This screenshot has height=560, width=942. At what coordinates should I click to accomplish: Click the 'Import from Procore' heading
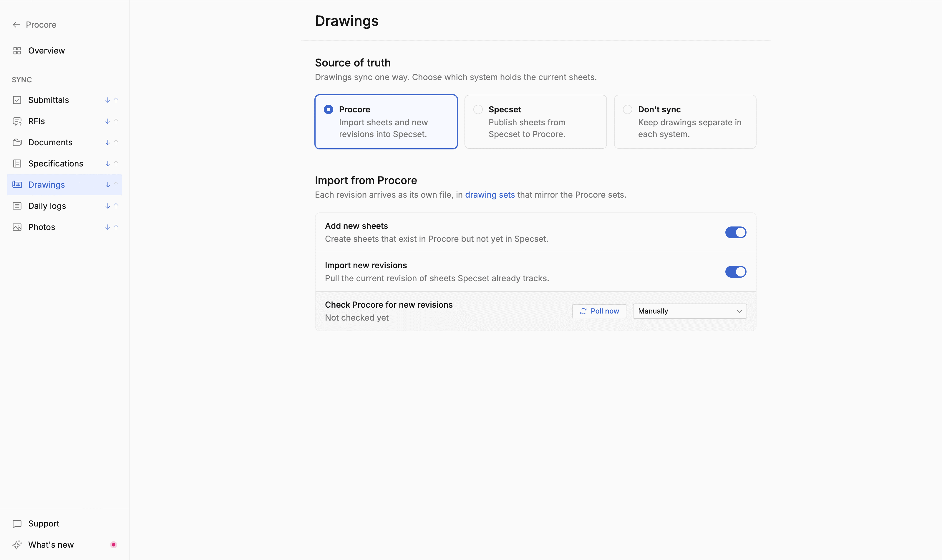click(x=366, y=180)
